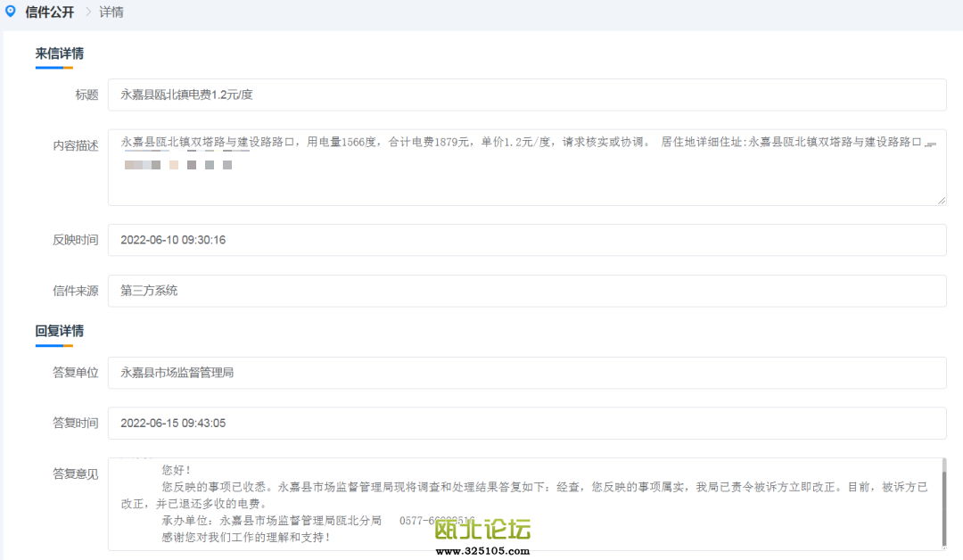Image resolution: width=963 pixels, height=560 pixels.
Task: Click the 回复详情 section heading
Action: 60,332
